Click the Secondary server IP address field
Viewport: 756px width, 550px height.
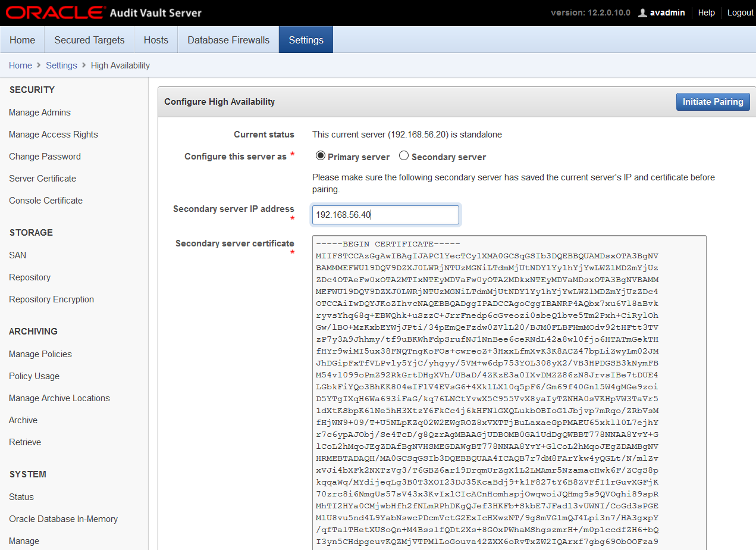click(x=385, y=215)
